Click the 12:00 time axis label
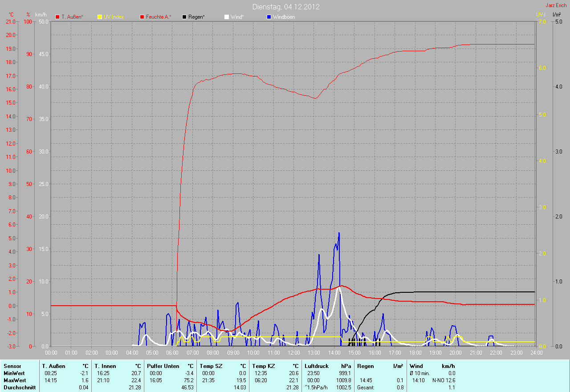This screenshot has width=570, height=392. 293,353
